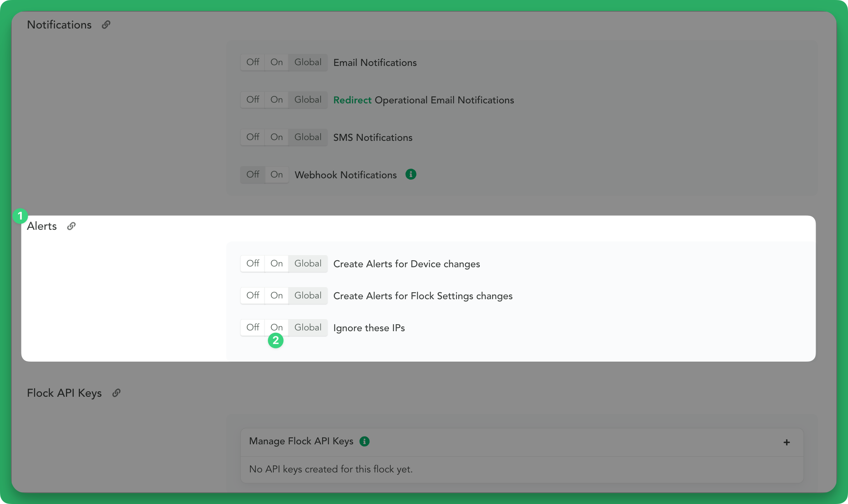This screenshot has width=848, height=504.
Task: Click 'No API keys created for this flock yet.'
Action: pos(331,469)
